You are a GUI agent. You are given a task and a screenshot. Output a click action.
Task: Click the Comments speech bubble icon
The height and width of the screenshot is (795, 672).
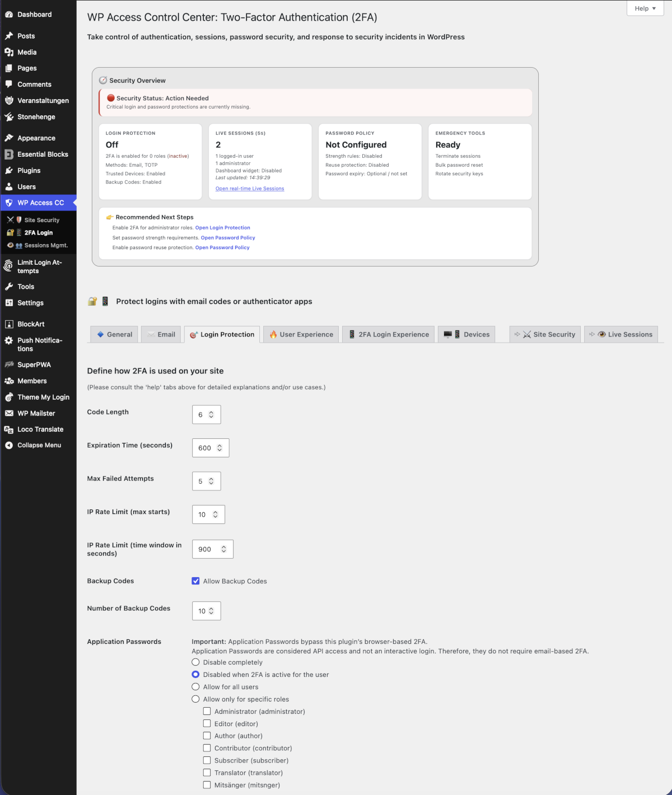9,85
